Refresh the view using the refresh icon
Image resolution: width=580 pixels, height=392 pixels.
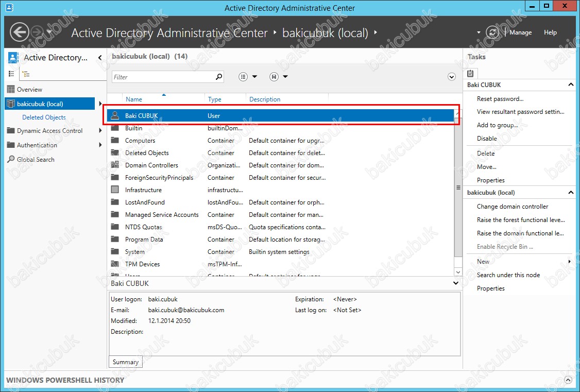click(492, 32)
